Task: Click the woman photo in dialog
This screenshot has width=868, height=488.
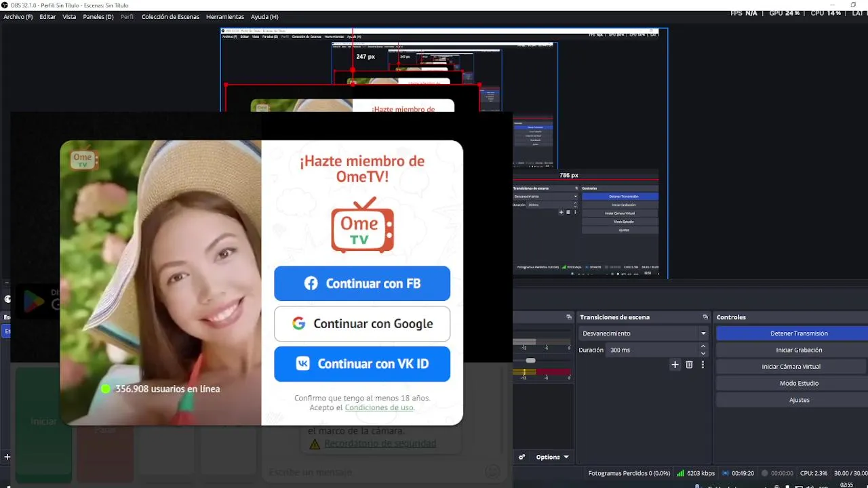Action: click(x=161, y=283)
